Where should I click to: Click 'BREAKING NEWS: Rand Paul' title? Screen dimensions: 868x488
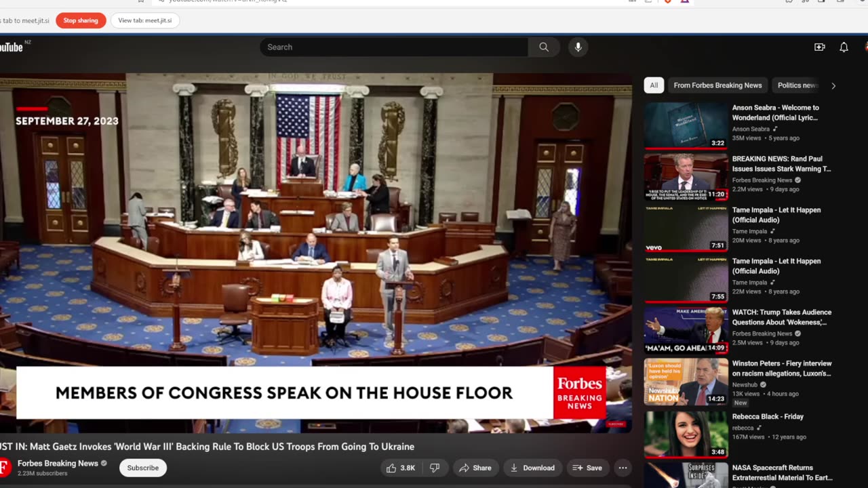781,163
